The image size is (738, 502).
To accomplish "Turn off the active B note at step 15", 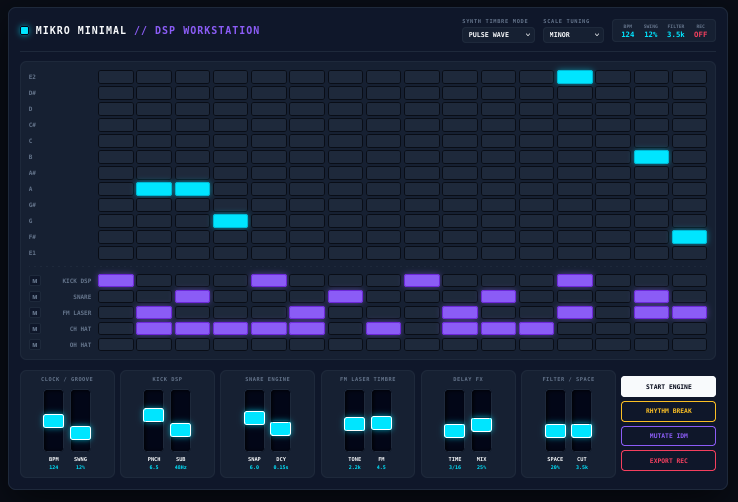I will click(651, 157).
